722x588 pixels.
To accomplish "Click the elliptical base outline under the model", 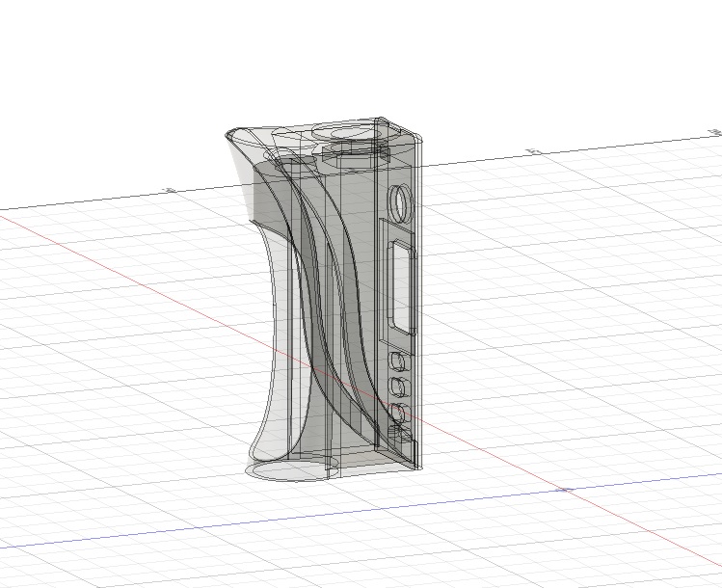I will [292, 470].
